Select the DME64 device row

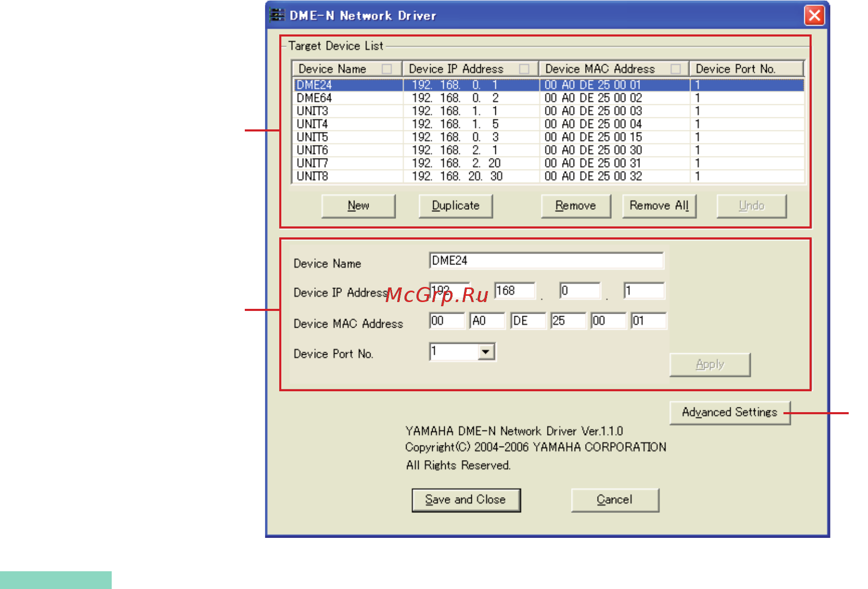tap(549, 98)
